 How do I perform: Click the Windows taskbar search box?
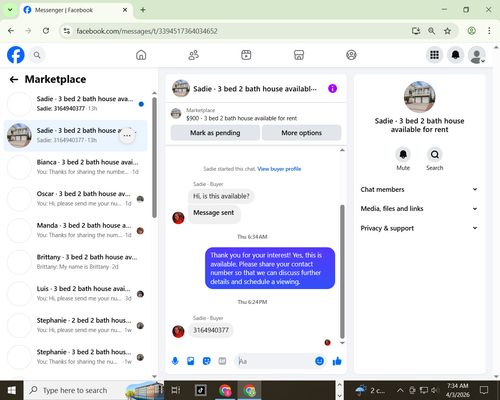click(x=94, y=390)
